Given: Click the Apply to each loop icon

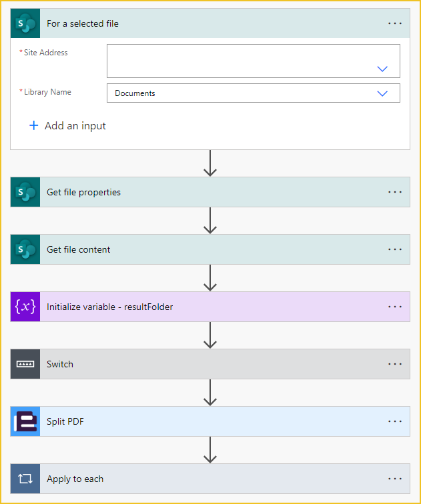Looking at the screenshot, I should point(25,479).
